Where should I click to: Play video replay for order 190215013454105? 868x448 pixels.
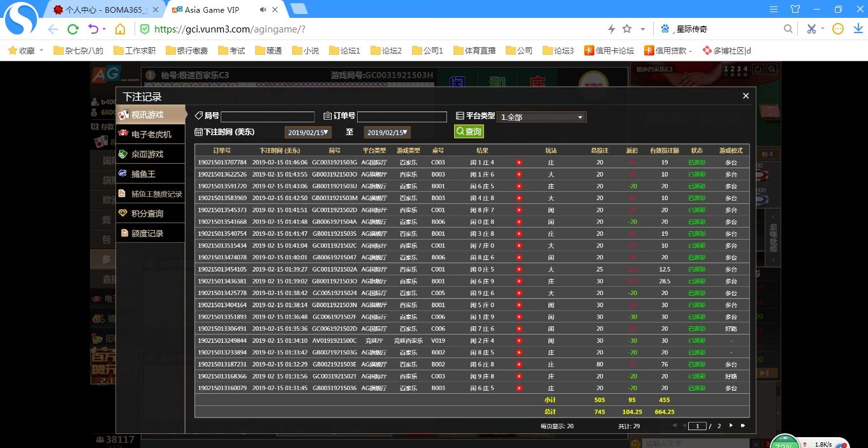(x=519, y=270)
